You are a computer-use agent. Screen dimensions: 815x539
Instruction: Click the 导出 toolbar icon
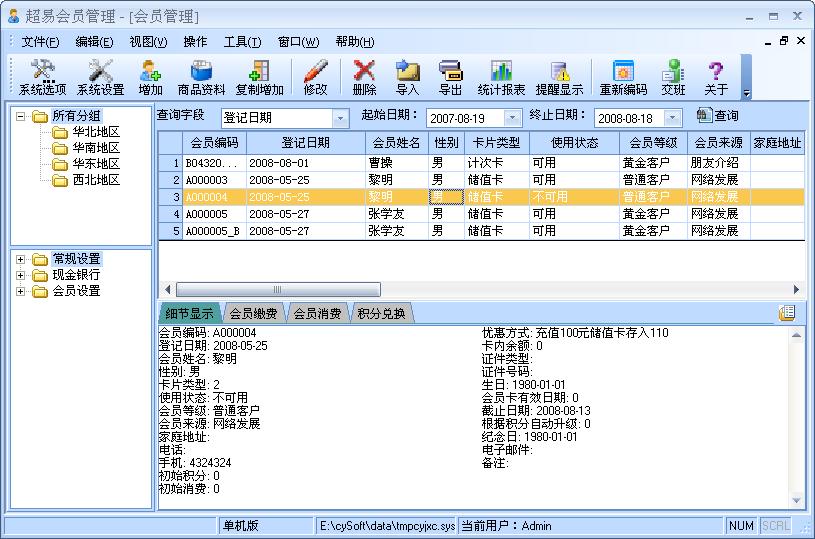coord(450,77)
